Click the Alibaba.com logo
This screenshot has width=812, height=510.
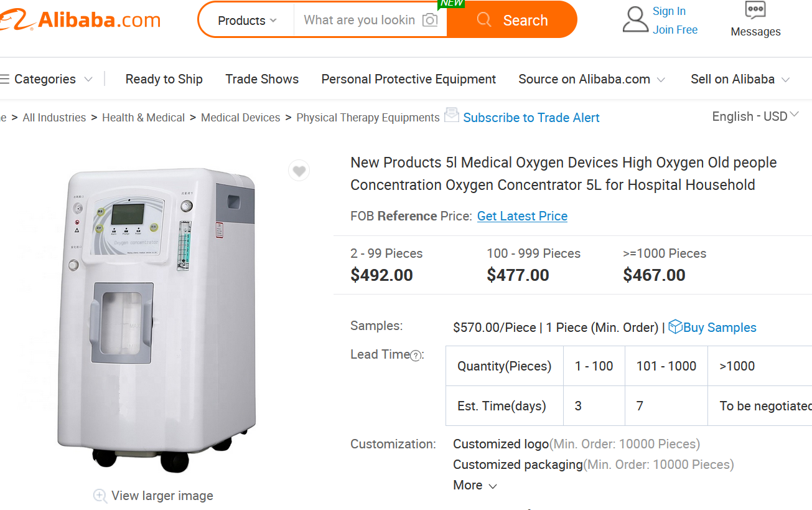[81, 20]
